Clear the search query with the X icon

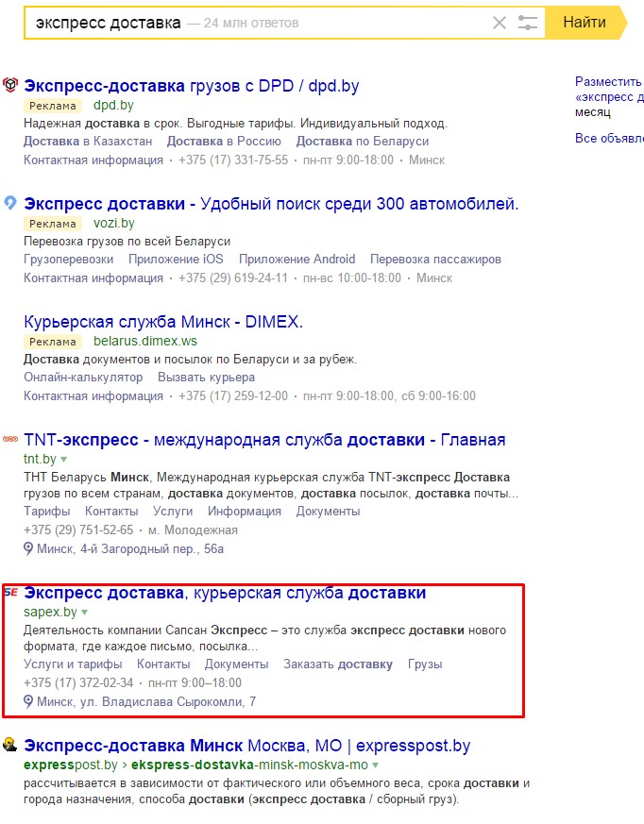pyautogui.click(x=499, y=23)
